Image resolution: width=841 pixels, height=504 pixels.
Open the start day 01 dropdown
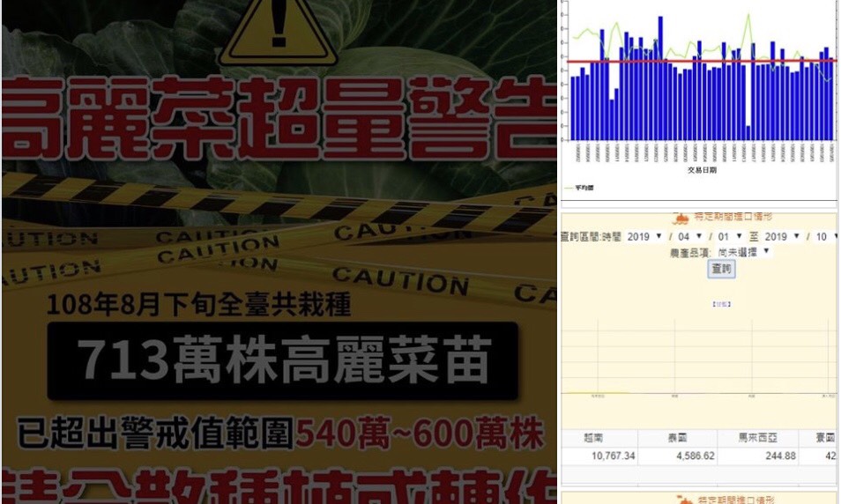[729, 236]
